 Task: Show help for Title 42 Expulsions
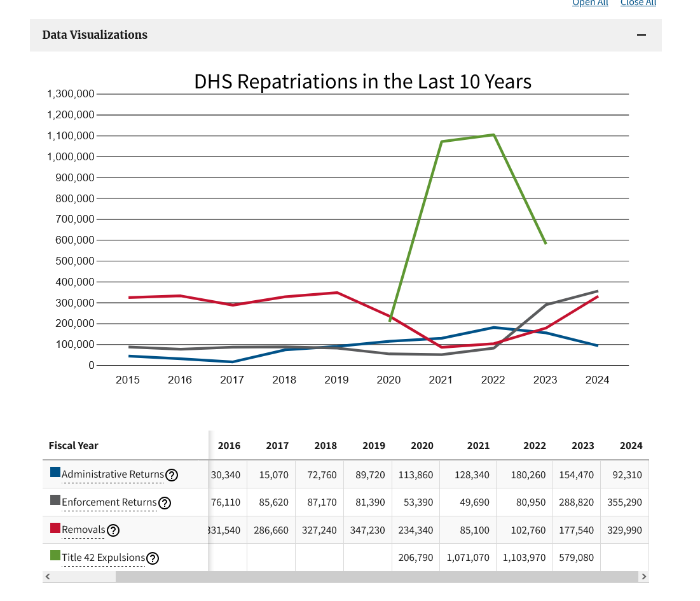pyautogui.click(x=153, y=558)
